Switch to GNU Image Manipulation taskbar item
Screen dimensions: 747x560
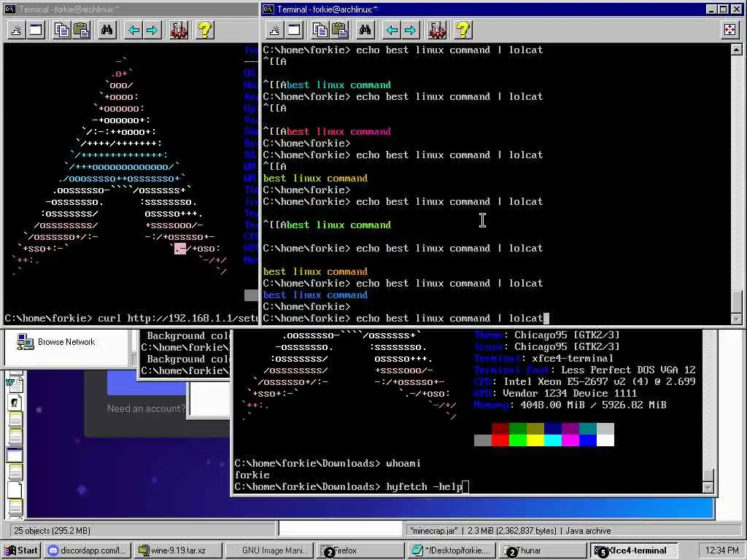(269, 551)
